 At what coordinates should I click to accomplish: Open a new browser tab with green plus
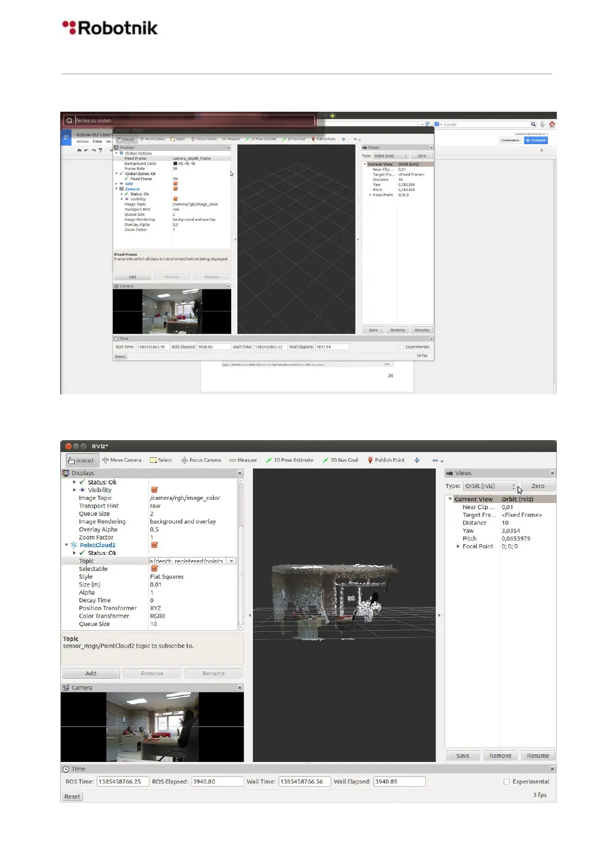[333, 116]
